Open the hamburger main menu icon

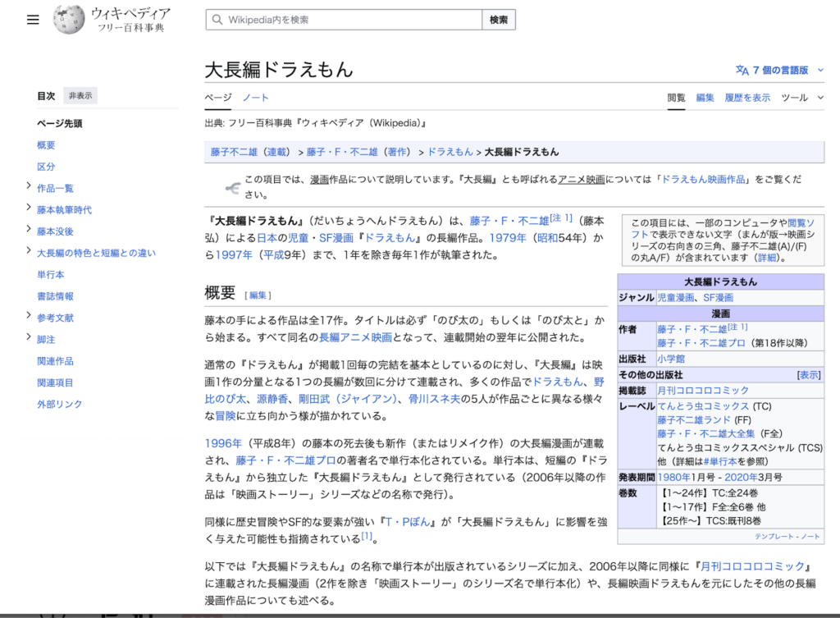coord(33,20)
